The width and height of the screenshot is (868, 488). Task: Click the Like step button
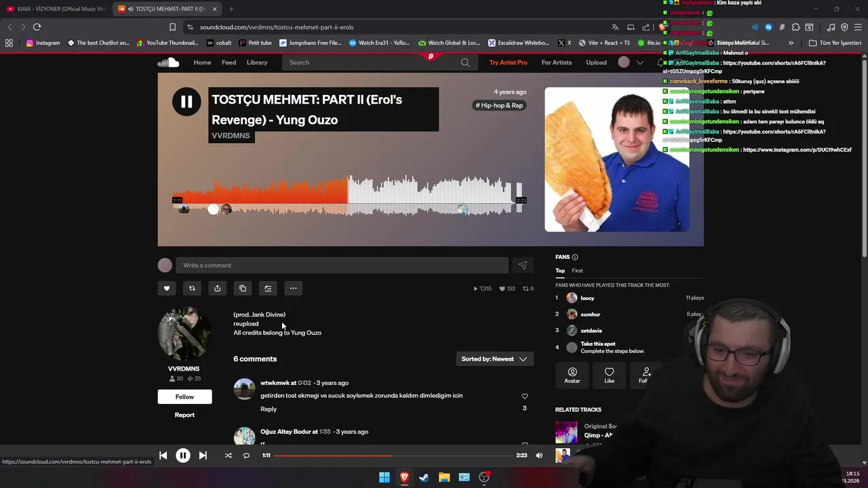pos(609,375)
